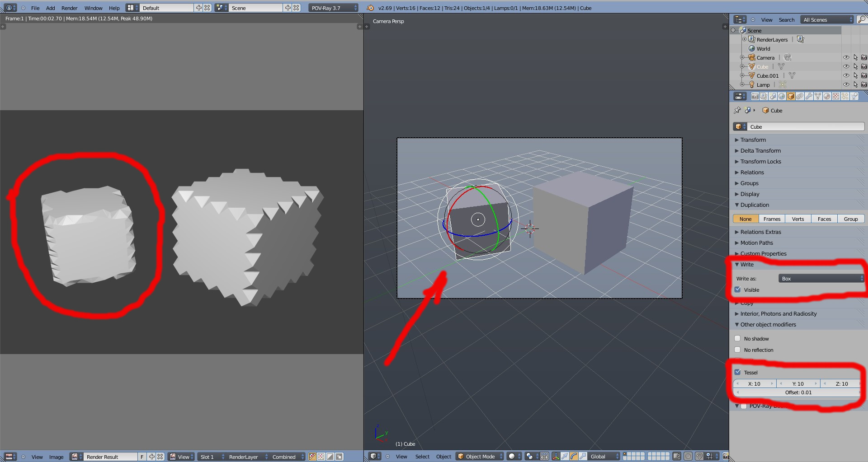Click the 3D transform manipulator axes icon

[556, 456]
